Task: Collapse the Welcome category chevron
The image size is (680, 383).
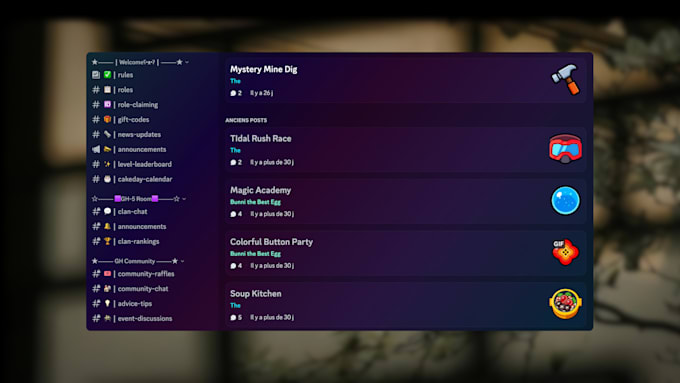Action: tap(187, 62)
